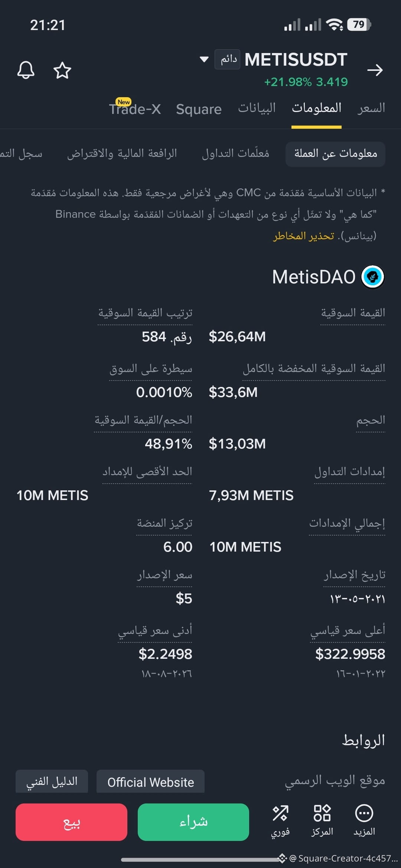
Task: Tap the دائم perpetual contract badge
Action: click(x=228, y=59)
